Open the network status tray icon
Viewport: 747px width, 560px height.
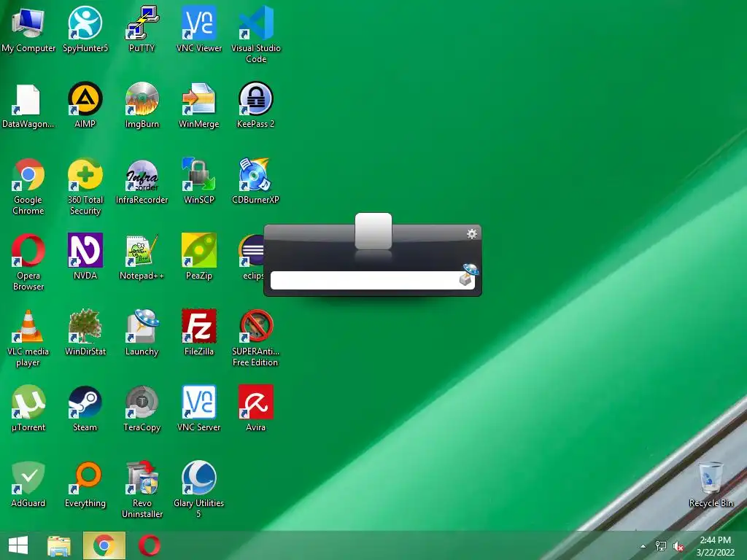click(661, 546)
